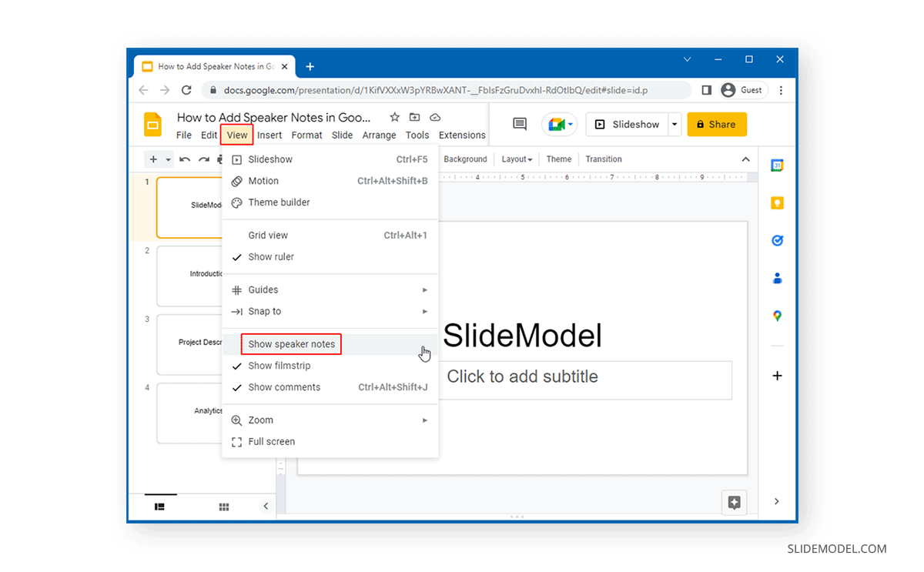Present to a Google Meet call via camera icon
The image size is (924, 572).
point(555,124)
